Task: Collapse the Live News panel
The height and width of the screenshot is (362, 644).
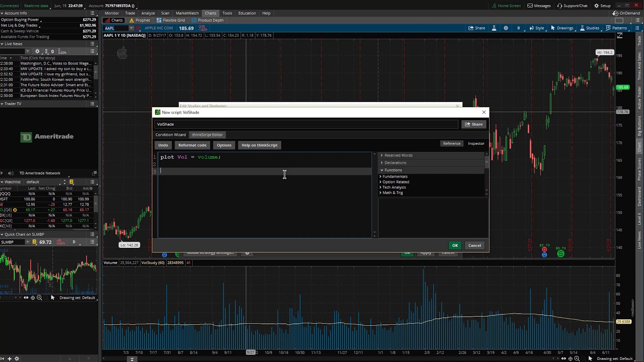Action: coord(2,44)
